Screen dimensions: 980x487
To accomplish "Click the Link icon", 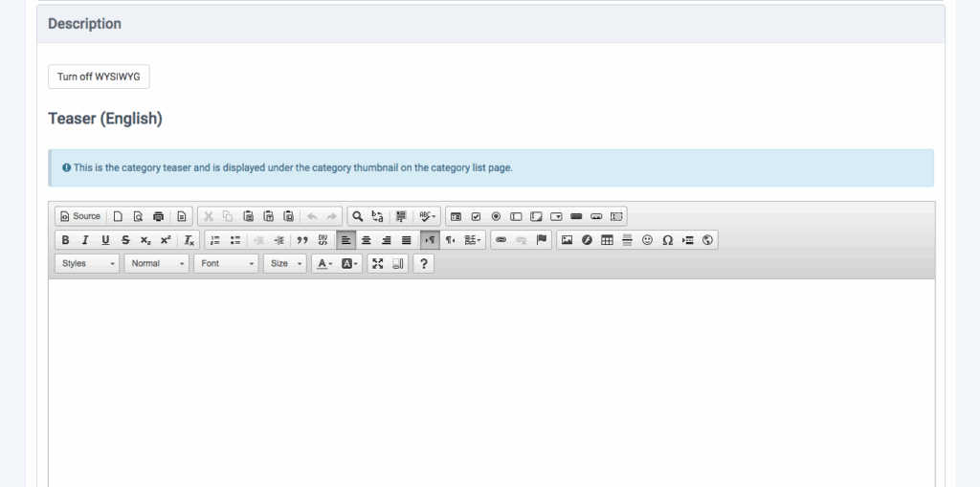I will (x=501, y=240).
